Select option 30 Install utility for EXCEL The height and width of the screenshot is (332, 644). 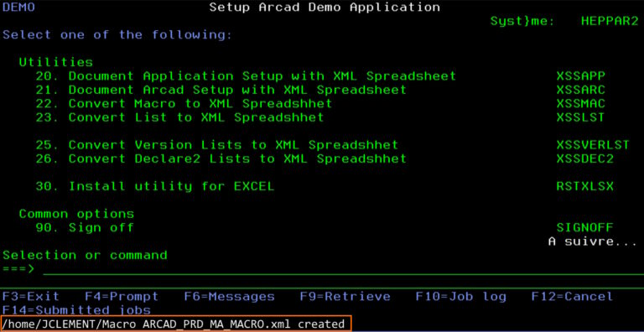(155, 187)
